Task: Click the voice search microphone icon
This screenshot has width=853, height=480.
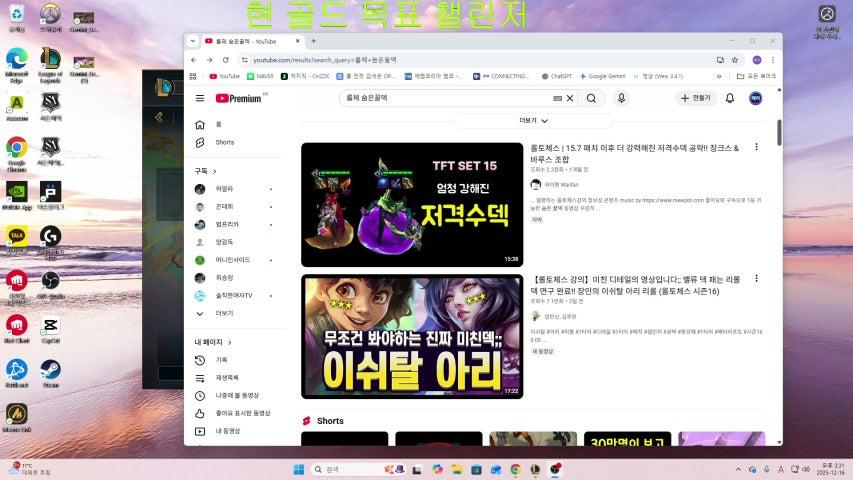Action: tap(621, 98)
